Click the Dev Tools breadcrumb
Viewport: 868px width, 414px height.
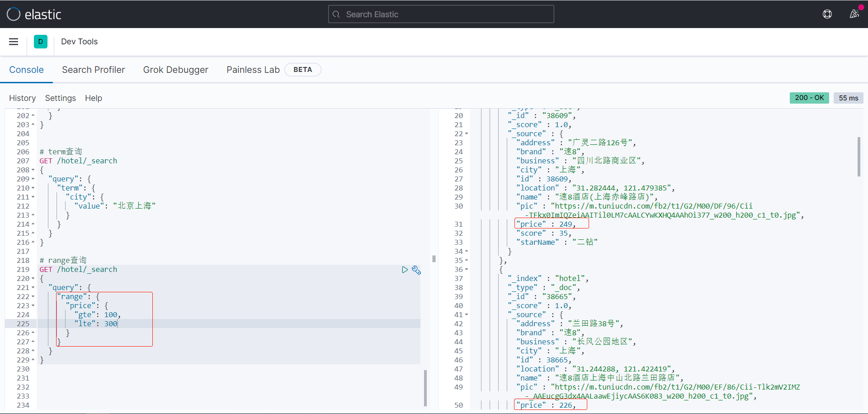tap(79, 42)
